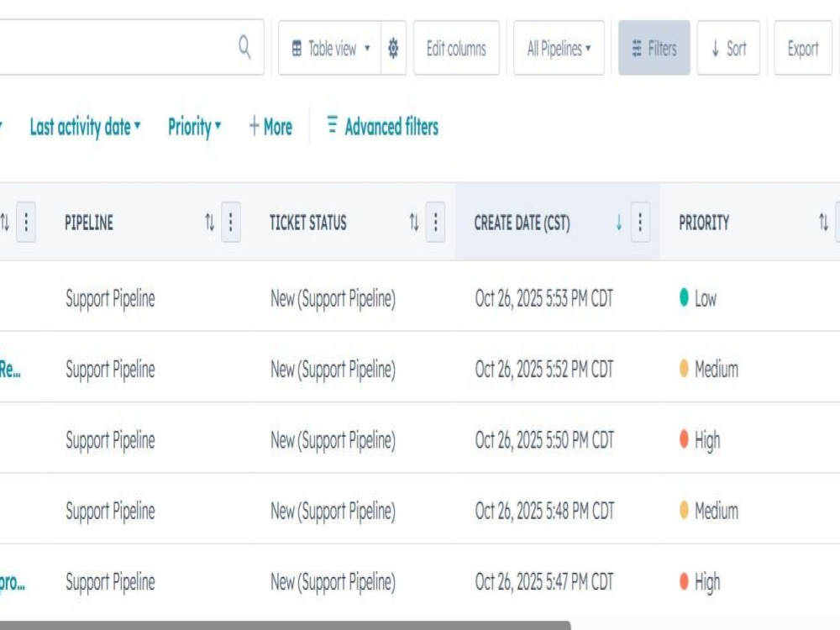
Task: Click the search magnifier icon
Action: coord(244,47)
